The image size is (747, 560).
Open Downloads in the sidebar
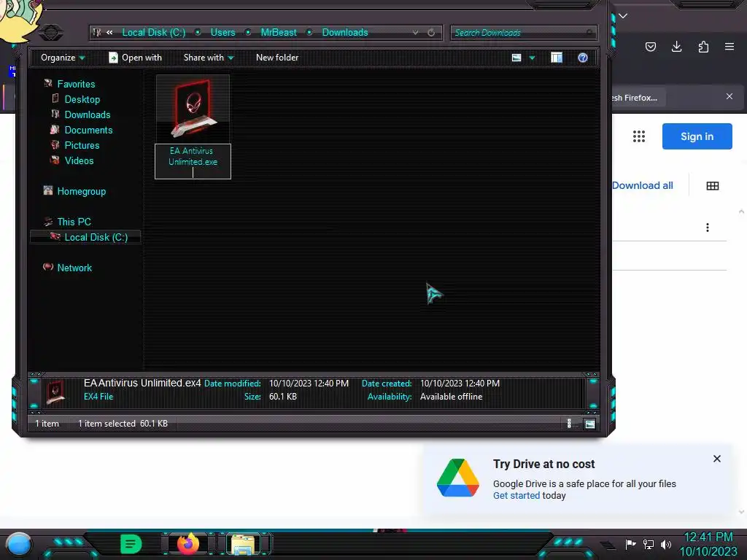[x=88, y=114]
